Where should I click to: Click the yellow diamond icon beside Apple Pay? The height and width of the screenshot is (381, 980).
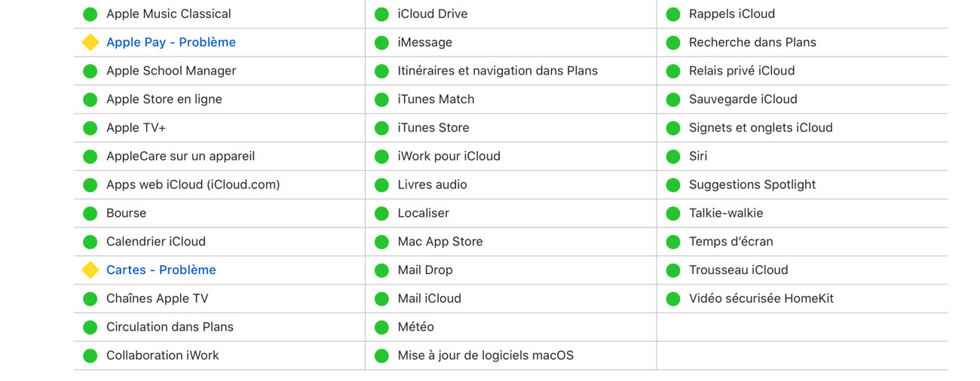click(90, 42)
